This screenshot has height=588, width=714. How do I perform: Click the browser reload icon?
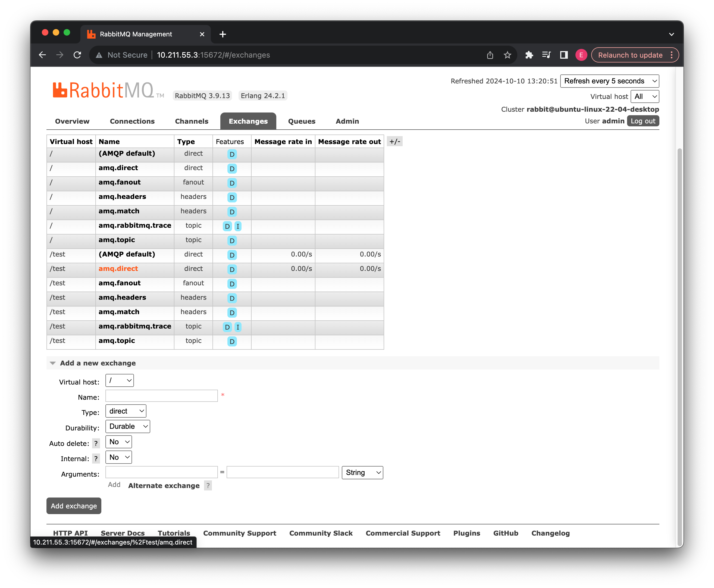coord(77,55)
